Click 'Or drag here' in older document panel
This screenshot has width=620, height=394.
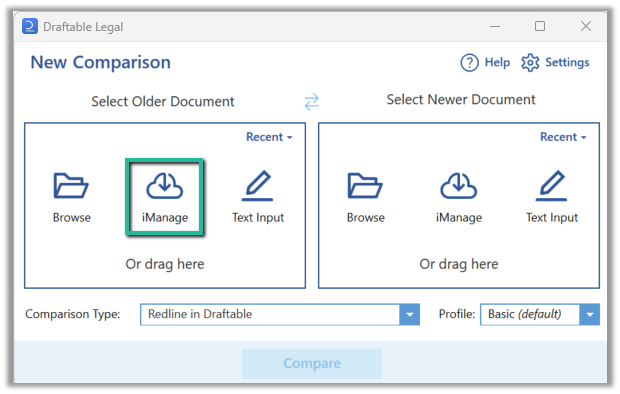coord(165,264)
